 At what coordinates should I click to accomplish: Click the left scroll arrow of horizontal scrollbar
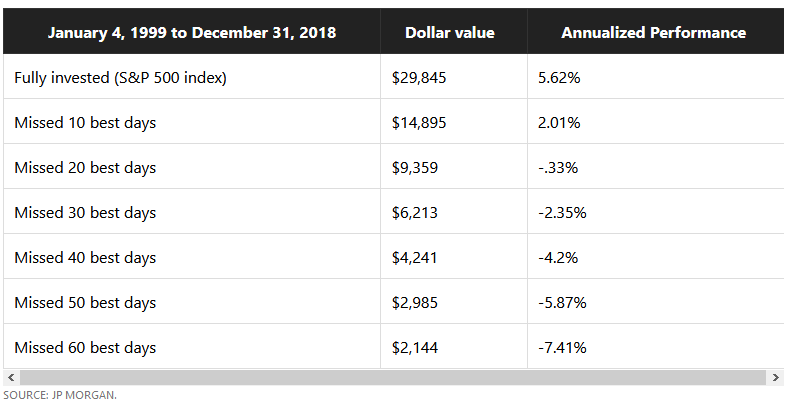tap(11, 377)
